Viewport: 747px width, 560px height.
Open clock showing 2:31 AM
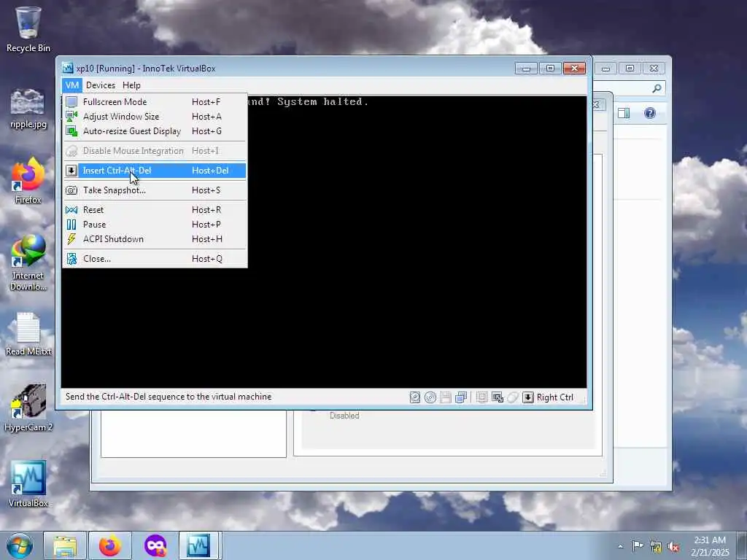click(x=710, y=546)
